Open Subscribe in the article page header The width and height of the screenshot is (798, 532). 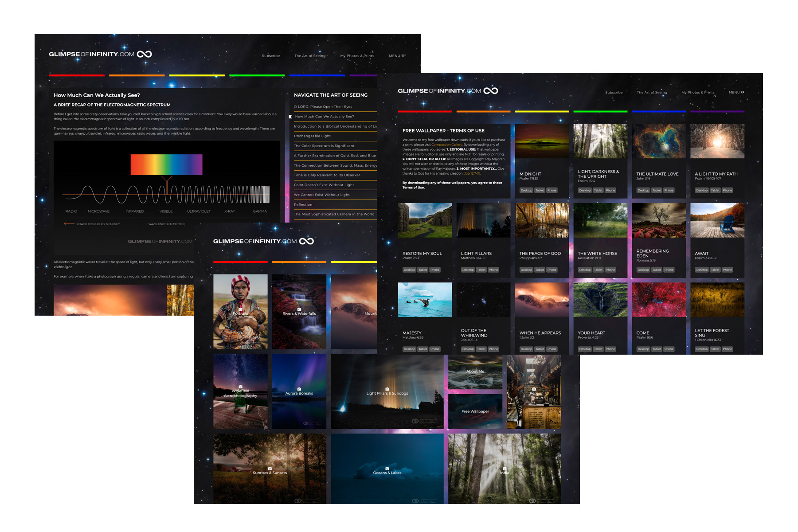(x=271, y=56)
